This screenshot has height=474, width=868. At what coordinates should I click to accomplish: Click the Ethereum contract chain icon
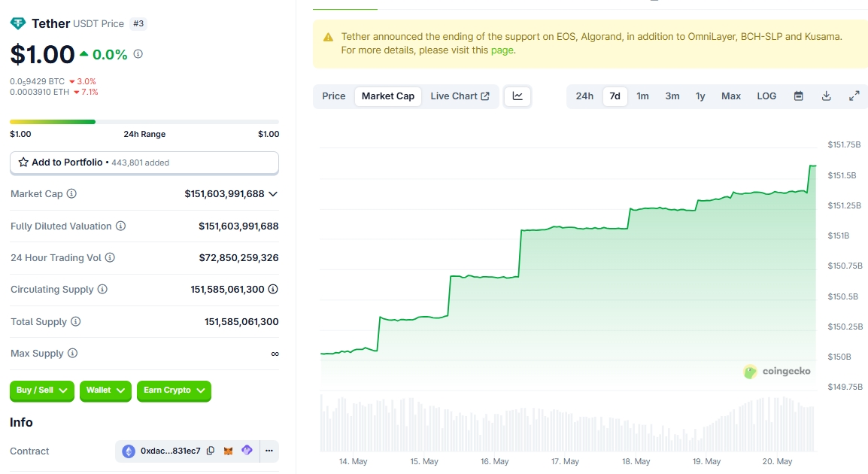(x=129, y=451)
